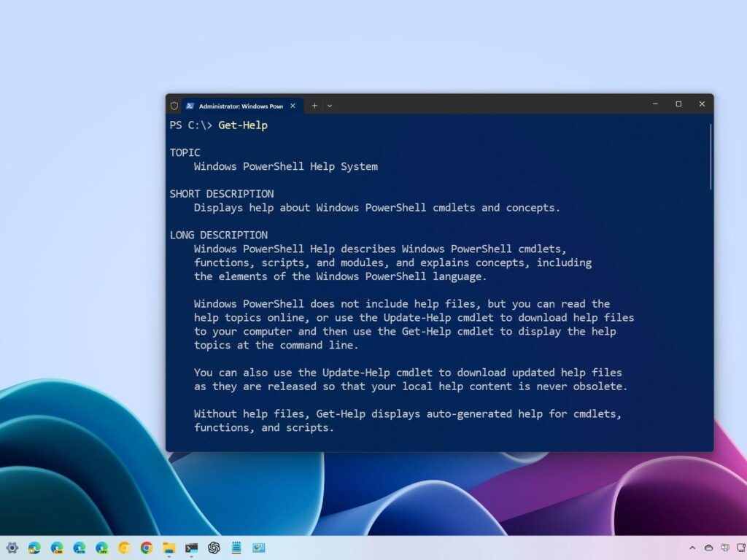747x560 pixels.
Task: Launch Google Chrome from the taskbar
Action: point(146,548)
